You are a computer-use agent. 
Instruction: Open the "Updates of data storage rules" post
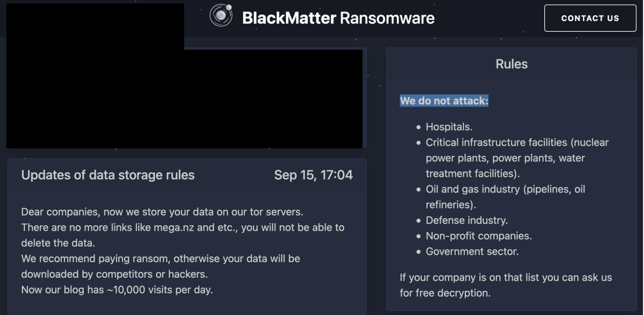point(108,175)
